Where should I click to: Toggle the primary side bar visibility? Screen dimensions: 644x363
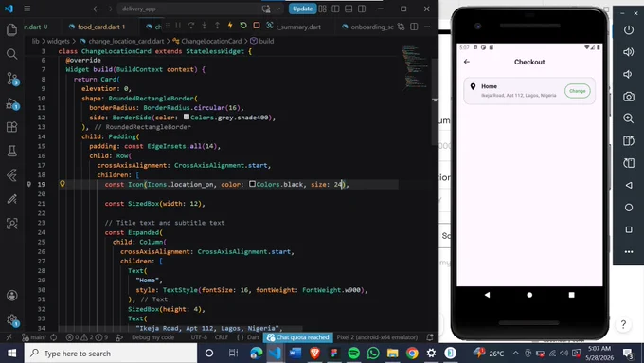pos(335,9)
